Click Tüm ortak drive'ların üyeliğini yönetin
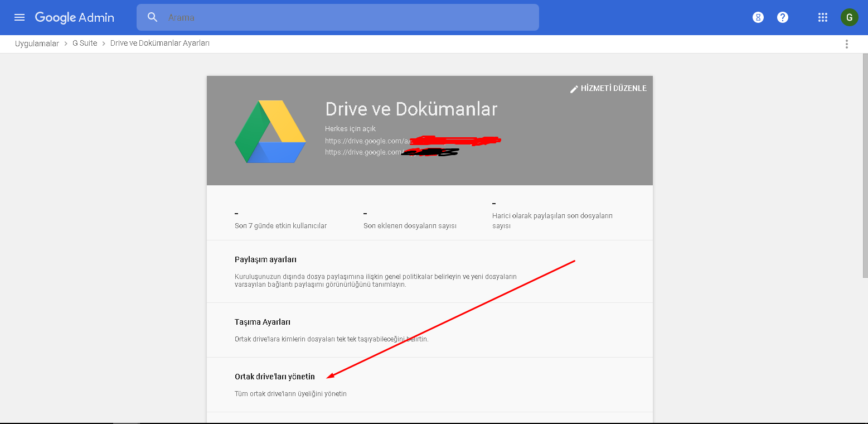 (290, 393)
